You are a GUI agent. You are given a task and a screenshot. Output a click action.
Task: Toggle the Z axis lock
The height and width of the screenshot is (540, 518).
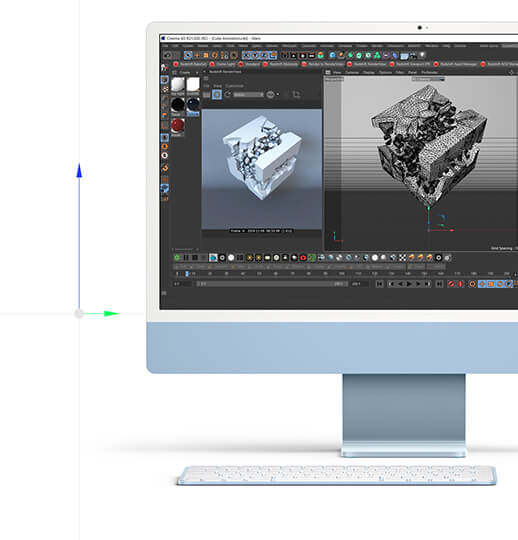(x=264, y=55)
